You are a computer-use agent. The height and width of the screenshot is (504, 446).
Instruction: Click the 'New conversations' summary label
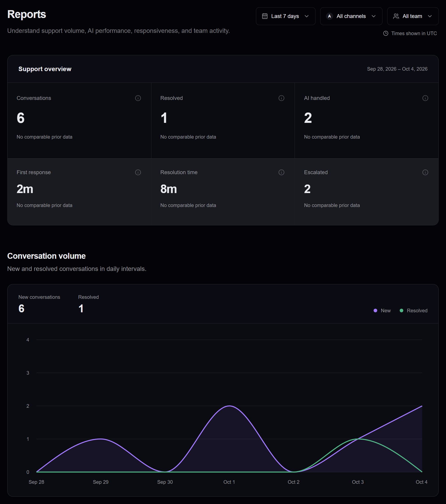point(39,297)
